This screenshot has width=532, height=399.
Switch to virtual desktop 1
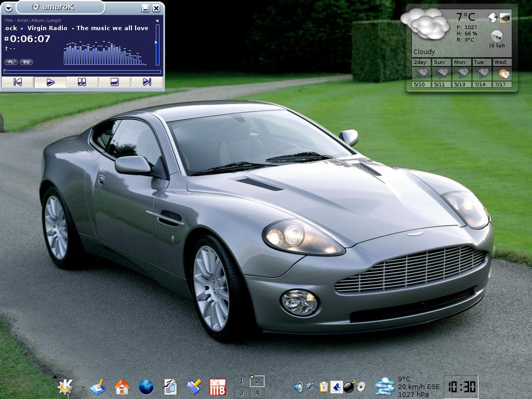(242, 382)
